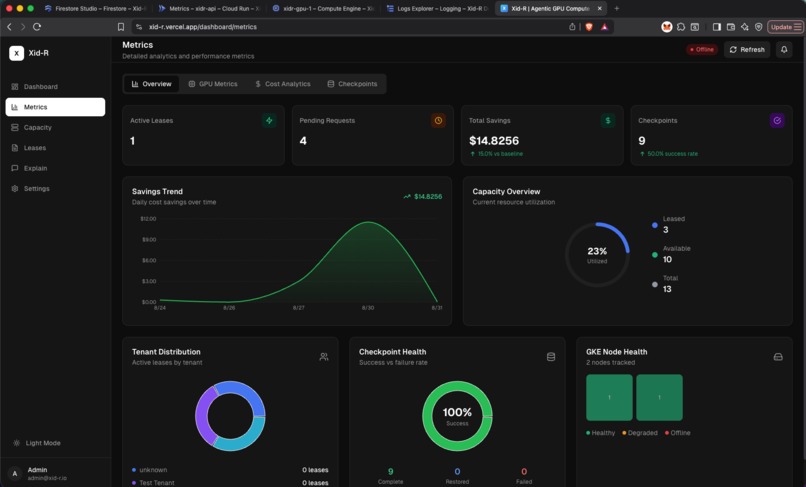Click the 8/30 date on Savings Trend
806x487 pixels.
(368, 308)
